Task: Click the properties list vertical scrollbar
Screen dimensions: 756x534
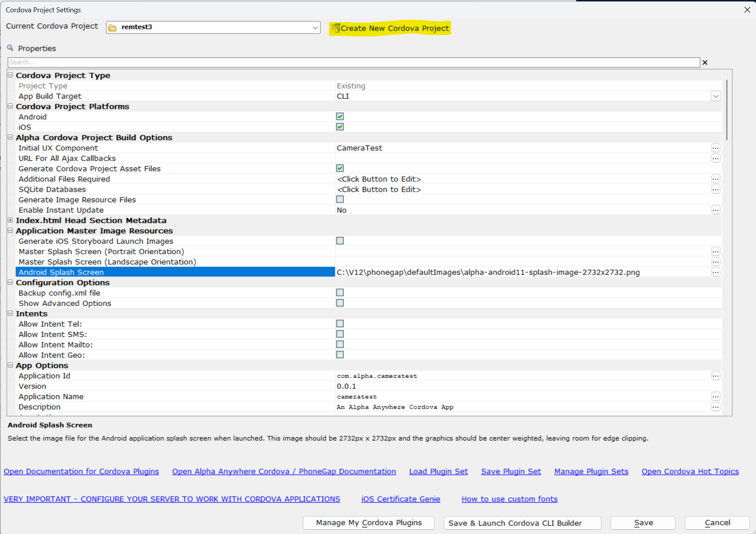Action: [726, 110]
